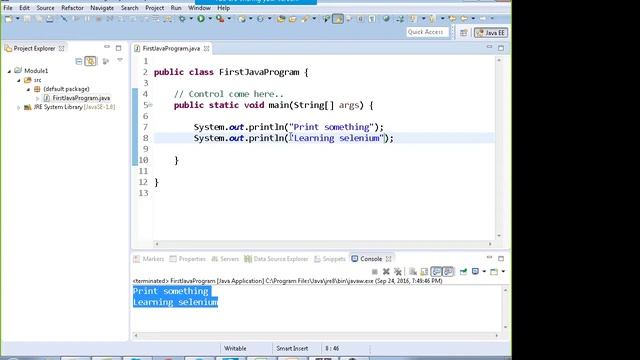Switch to the Markers tab

[149, 259]
